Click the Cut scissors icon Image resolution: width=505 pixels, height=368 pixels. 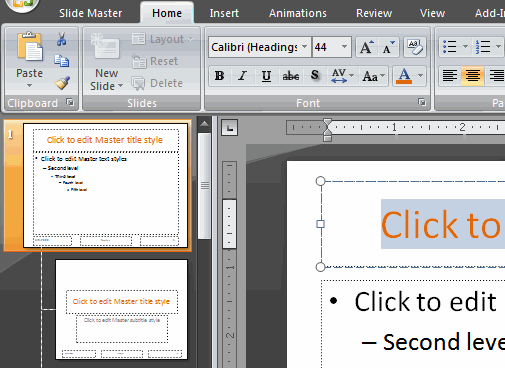click(61, 39)
